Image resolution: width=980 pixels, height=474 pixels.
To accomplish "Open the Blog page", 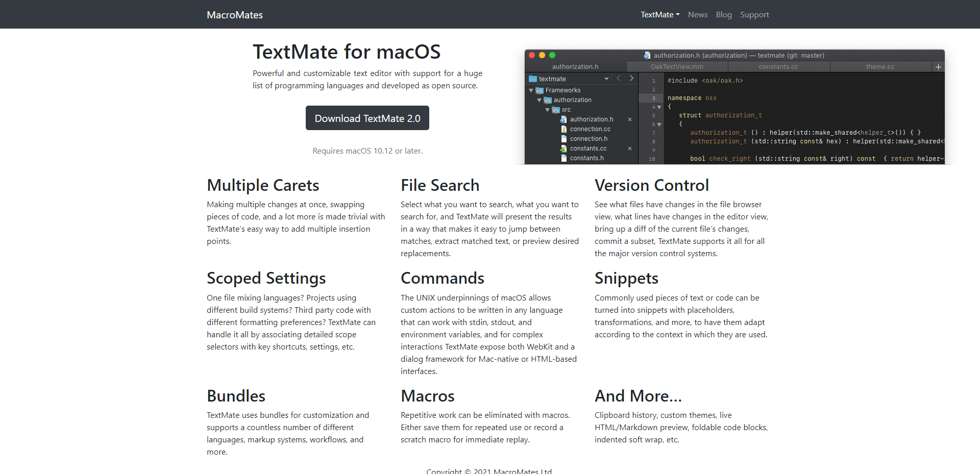I will click(724, 15).
